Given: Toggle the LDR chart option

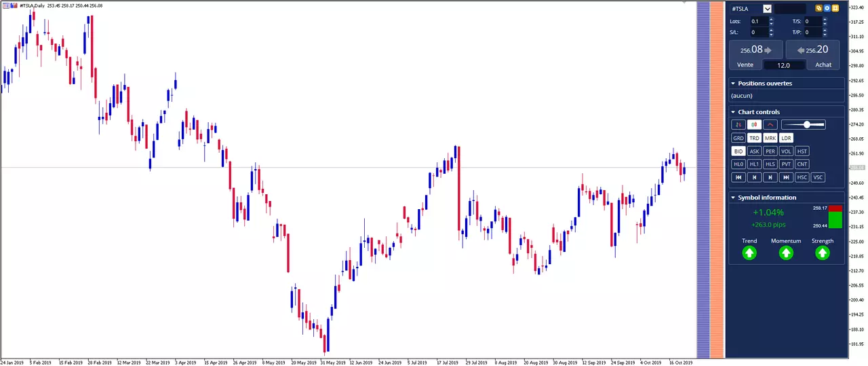Looking at the screenshot, I should pos(786,138).
